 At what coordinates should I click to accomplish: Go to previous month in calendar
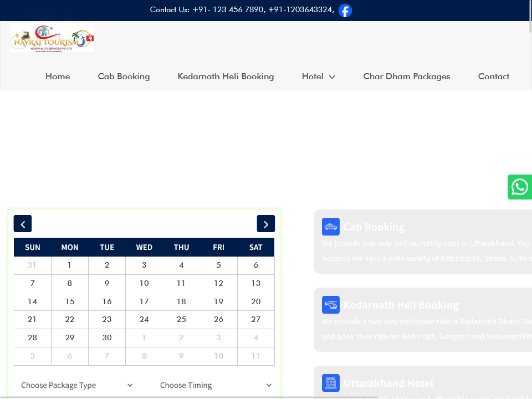23,224
